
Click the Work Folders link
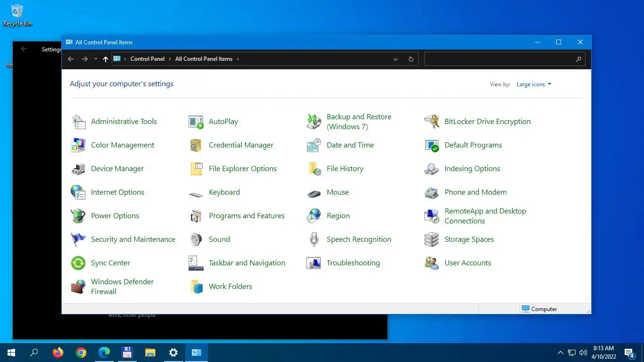231,287
